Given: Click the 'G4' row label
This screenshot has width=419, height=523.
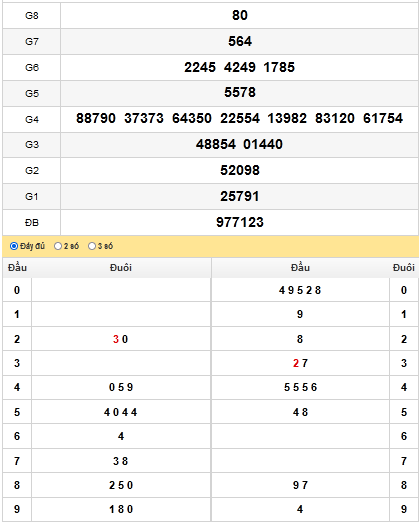Looking at the screenshot, I should [32, 119].
